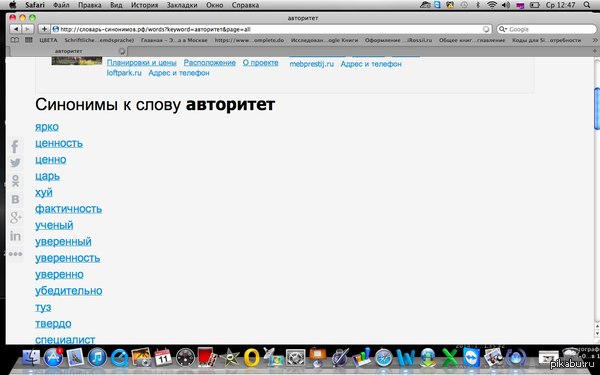This screenshot has height=375, width=600.
Task: Share page via LinkedIn sidebar icon
Action: coord(15,236)
